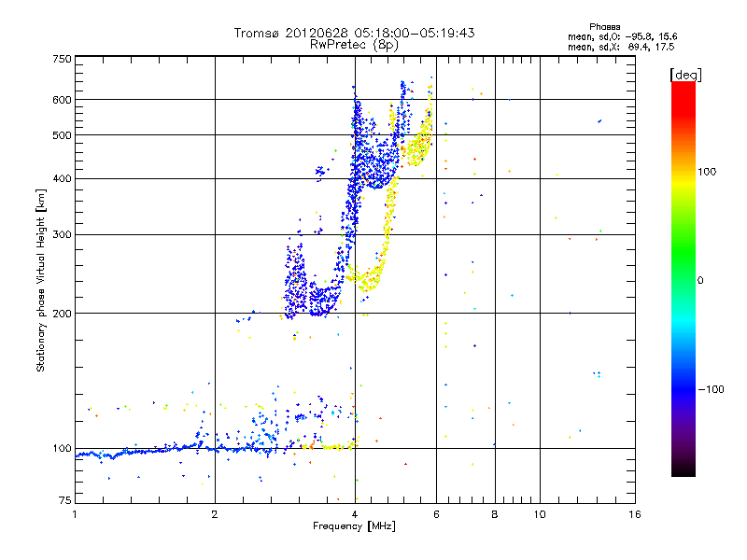747x560 pixels.
Task: Click the 'mean, sd,O: -95.8, 15.6' line
Action: coord(622,36)
